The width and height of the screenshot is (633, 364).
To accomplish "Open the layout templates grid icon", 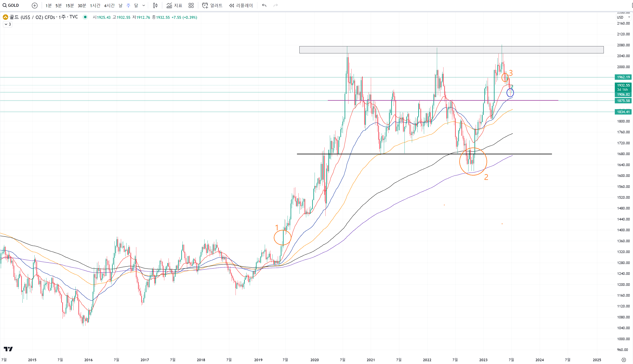I will tap(191, 6).
